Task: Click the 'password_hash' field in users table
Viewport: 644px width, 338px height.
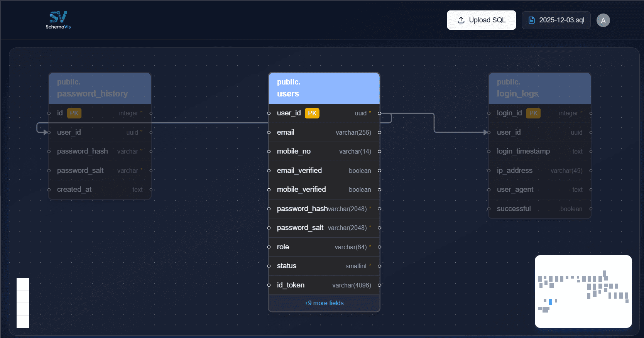Action: [324, 209]
